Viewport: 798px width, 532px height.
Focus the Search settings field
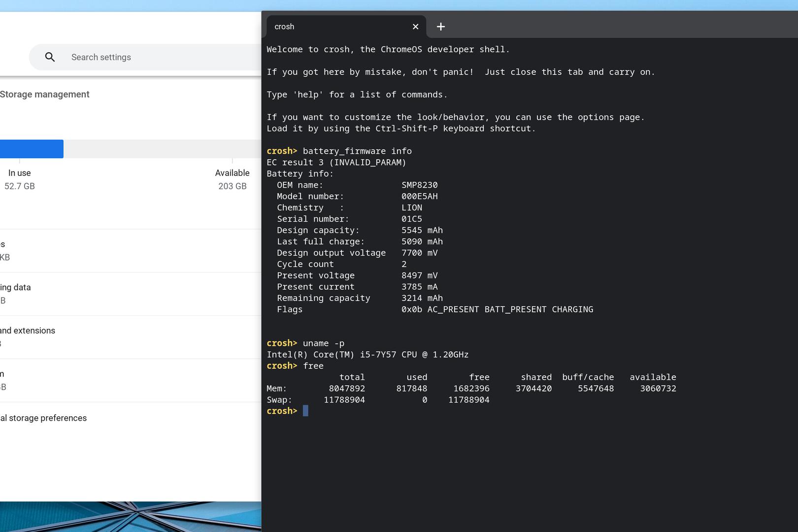pos(148,57)
